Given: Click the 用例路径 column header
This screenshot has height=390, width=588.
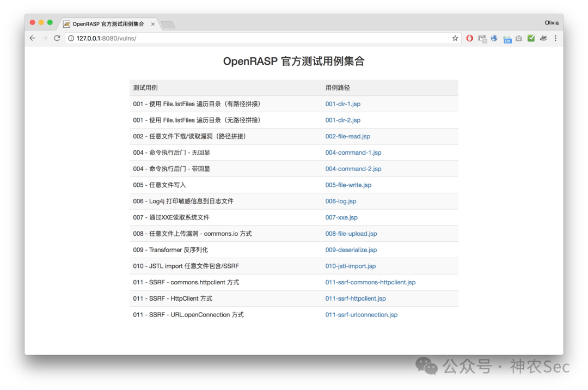Looking at the screenshot, I should 337,88.
